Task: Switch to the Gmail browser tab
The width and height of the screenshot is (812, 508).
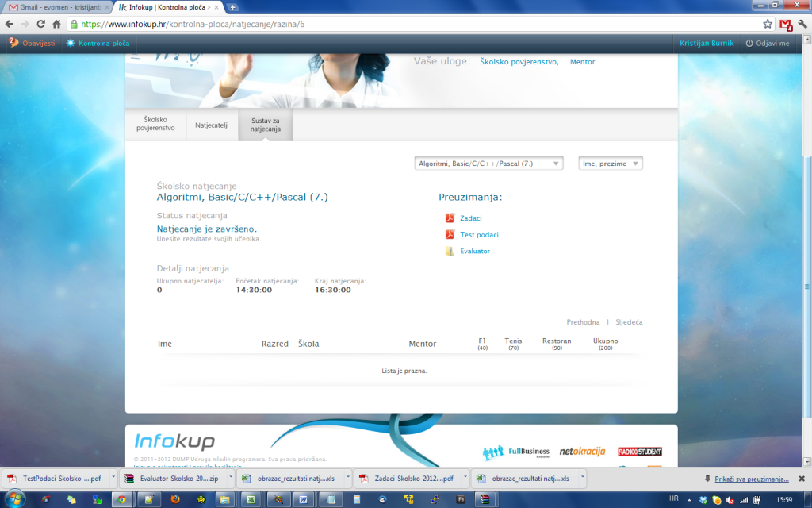Action: pos(56,6)
